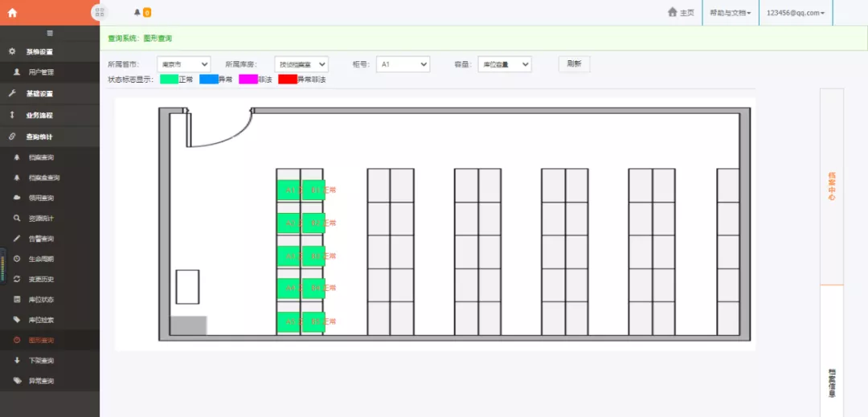Go to 主页 home link
Screen dimensions: 868x417
[x=681, y=12]
